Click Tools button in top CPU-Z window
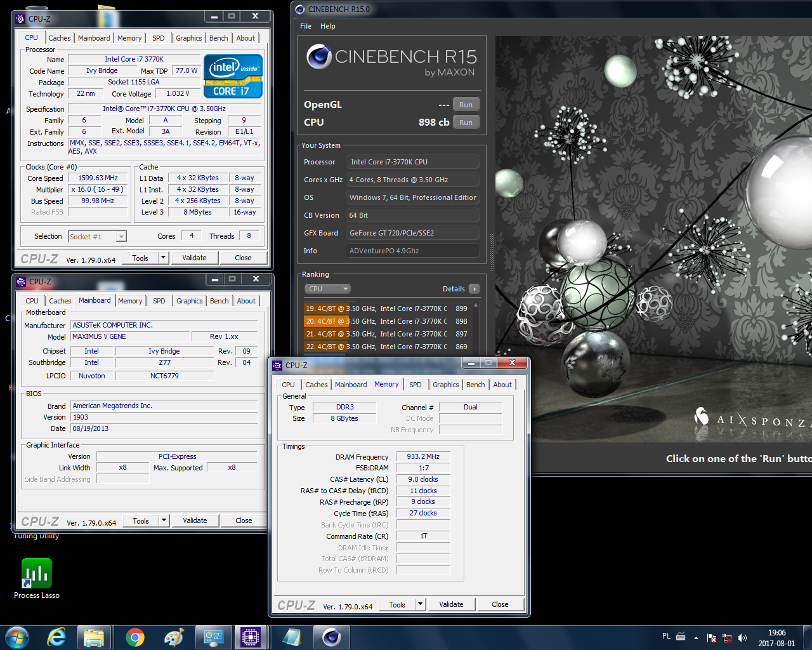This screenshot has width=812, height=650. [x=140, y=258]
